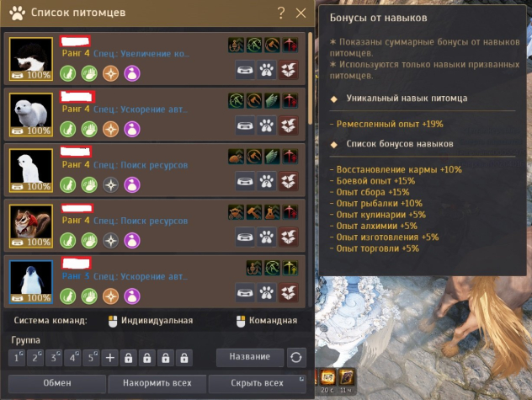Viewport: 532px width, 400px height.
Task: Select Индивидуальная command system option
Action: click(x=151, y=321)
